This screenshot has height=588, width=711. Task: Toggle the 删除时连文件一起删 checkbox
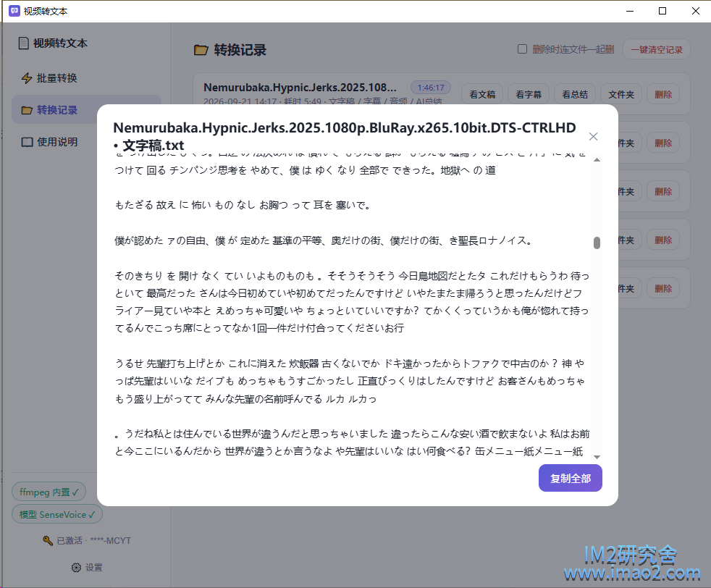tap(522, 49)
